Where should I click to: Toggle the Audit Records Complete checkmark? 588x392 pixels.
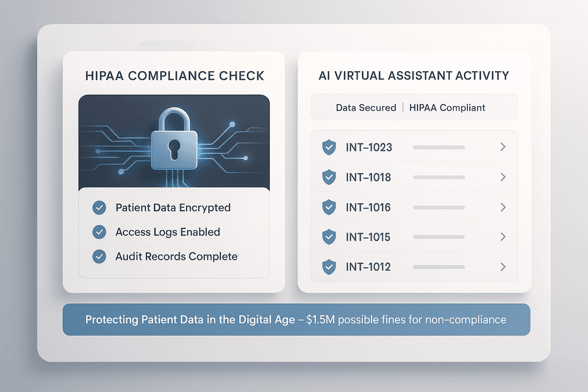coord(99,257)
